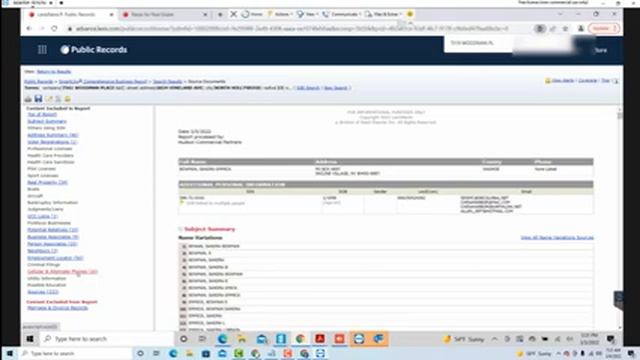640x360 pixels.
Task: Save the report with the floppy disk icon
Action: point(38,98)
